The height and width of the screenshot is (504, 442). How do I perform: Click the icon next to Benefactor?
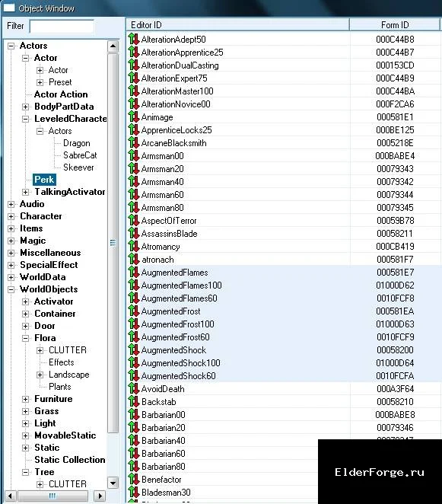134,479
